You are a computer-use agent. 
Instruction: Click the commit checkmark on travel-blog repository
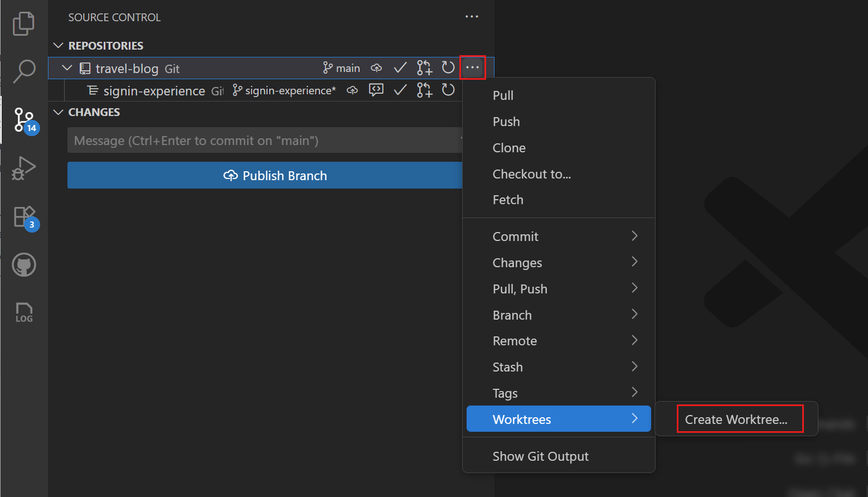(400, 67)
